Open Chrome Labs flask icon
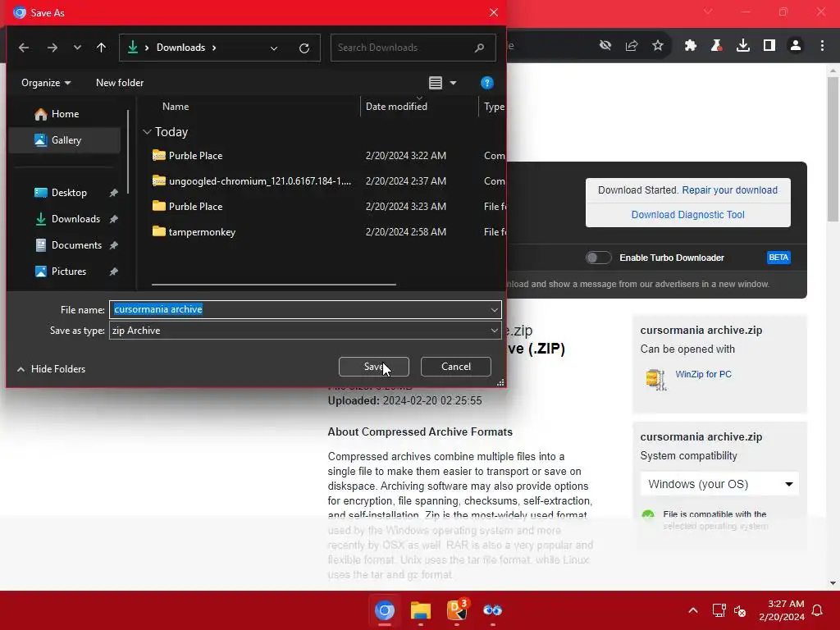 [717, 46]
